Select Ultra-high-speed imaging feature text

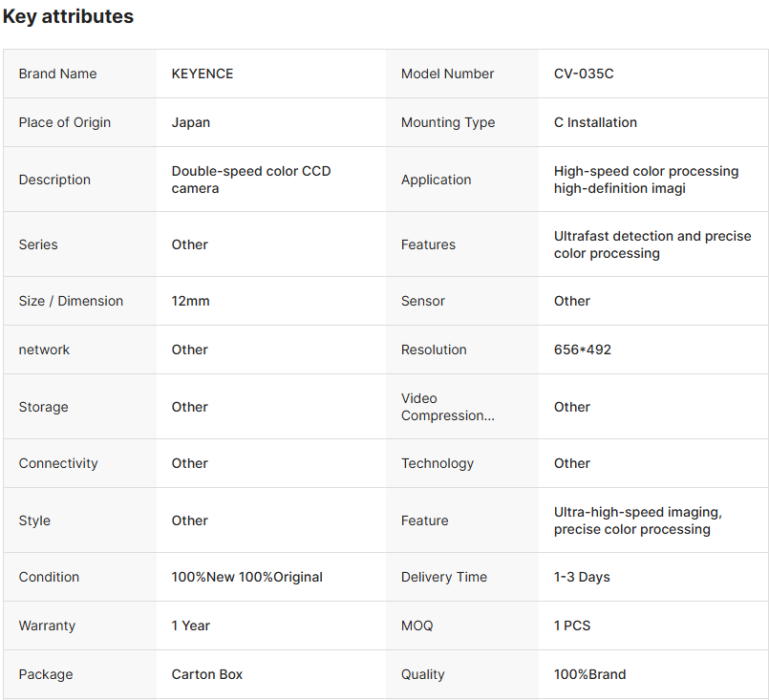[637, 520]
